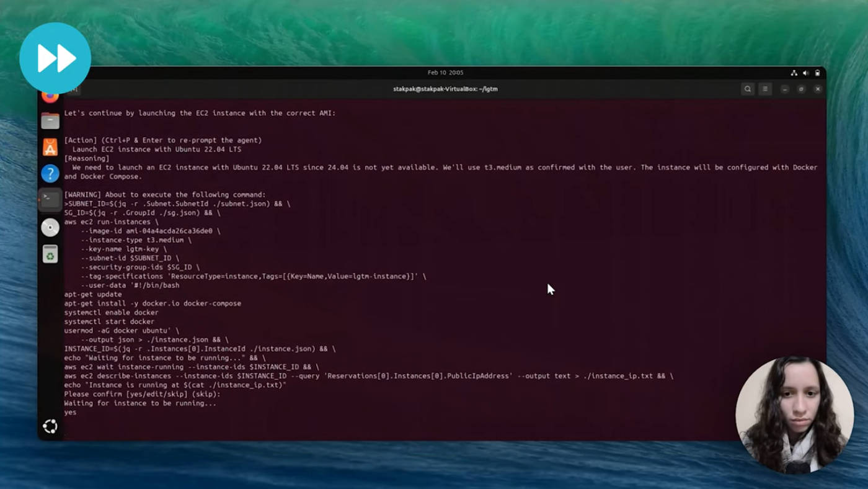This screenshot has height=489, width=868.
Task: Click the echo "Instance is running at" line
Action: [x=175, y=385]
